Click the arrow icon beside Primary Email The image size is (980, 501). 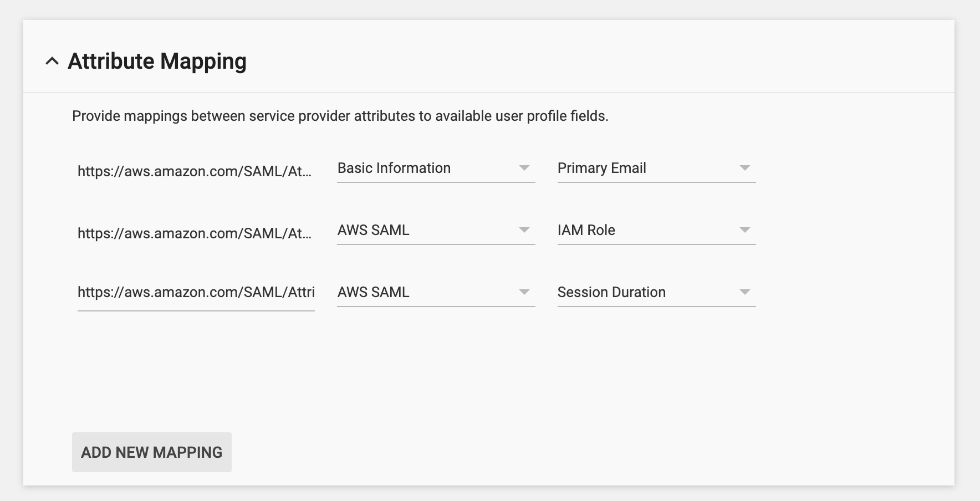point(745,168)
